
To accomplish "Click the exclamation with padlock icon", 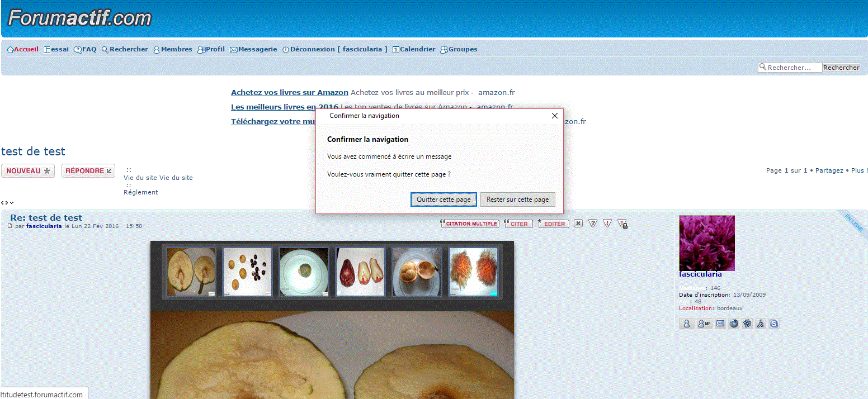I will click(x=622, y=224).
